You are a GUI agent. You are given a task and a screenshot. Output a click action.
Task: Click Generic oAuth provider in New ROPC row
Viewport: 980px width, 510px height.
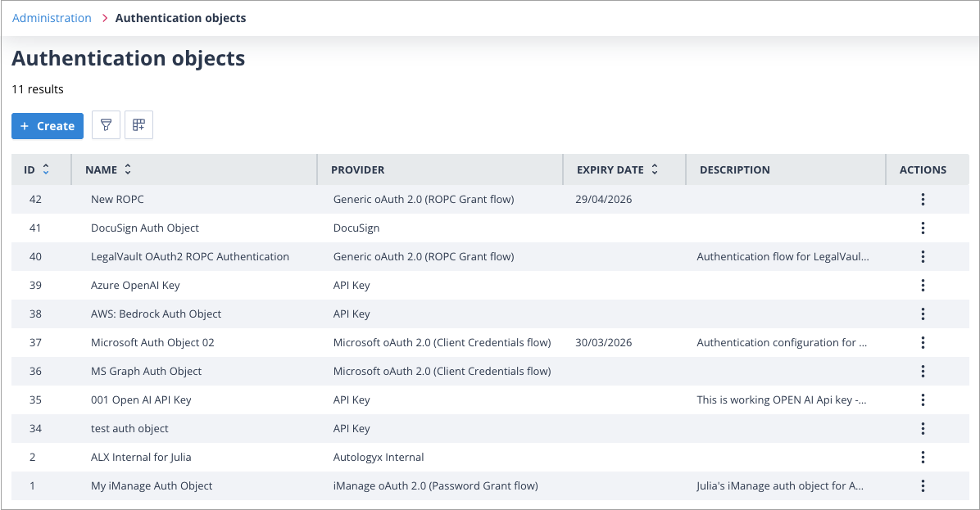[424, 199]
